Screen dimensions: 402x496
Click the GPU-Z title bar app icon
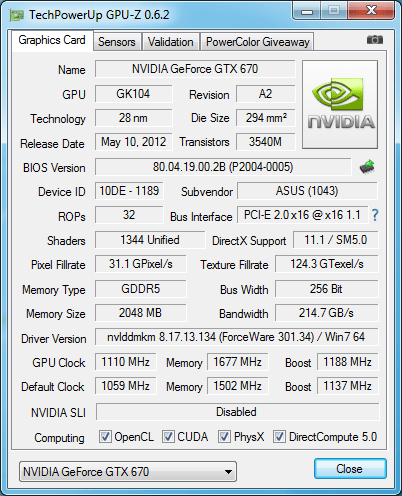tap(16, 15)
